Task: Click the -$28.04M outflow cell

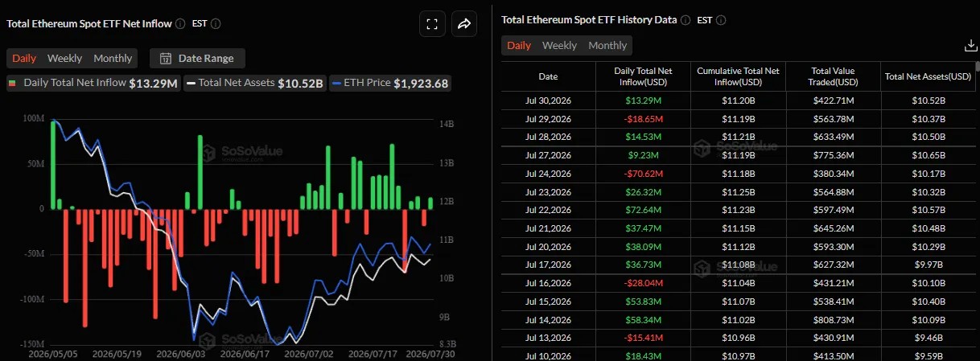Action: tap(642, 283)
